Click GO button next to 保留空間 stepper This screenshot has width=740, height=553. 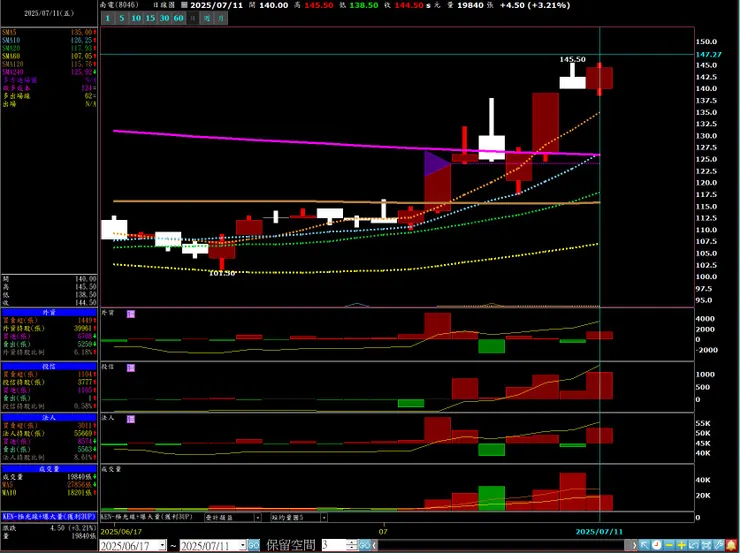(364, 545)
